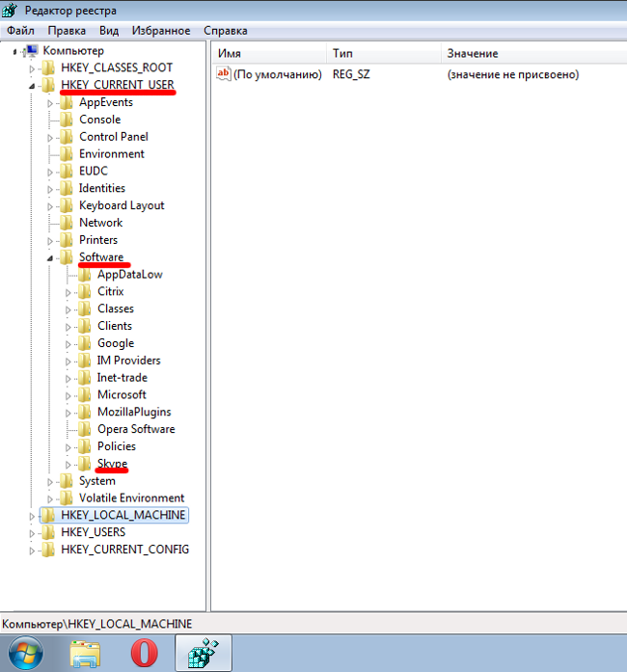Click the status bar path Компьютер\HKEY_LOCAL_MACHINE

[x=96, y=624]
